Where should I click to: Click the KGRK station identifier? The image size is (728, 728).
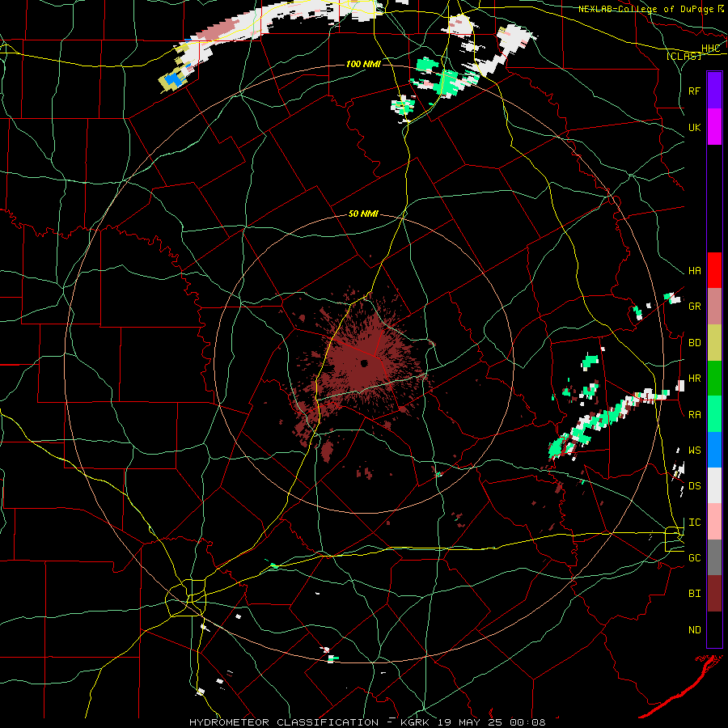[413, 722]
